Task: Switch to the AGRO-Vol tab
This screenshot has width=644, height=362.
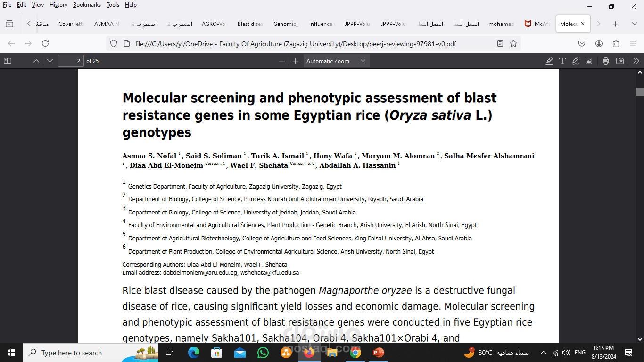Action: [x=215, y=24]
